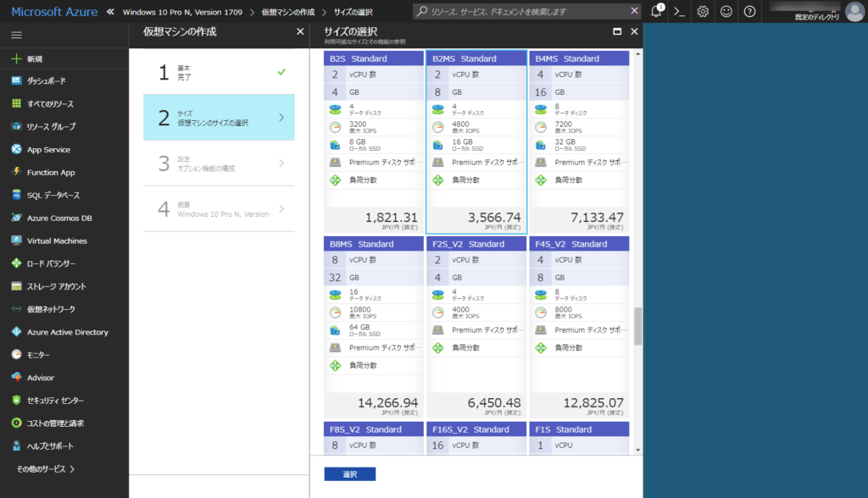This screenshot has width=868, height=498.
Task: Click price 3,566.74 on B2MS
Action: (494, 218)
